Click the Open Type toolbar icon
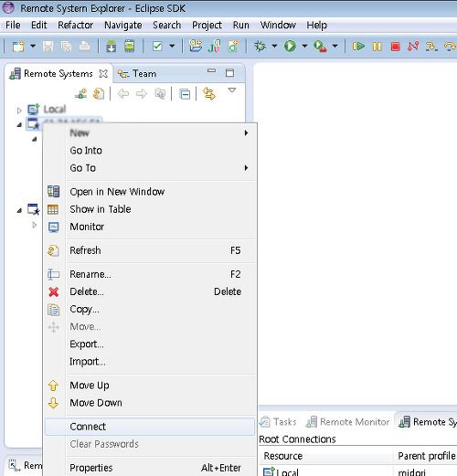The image size is (457, 476). coord(196,46)
